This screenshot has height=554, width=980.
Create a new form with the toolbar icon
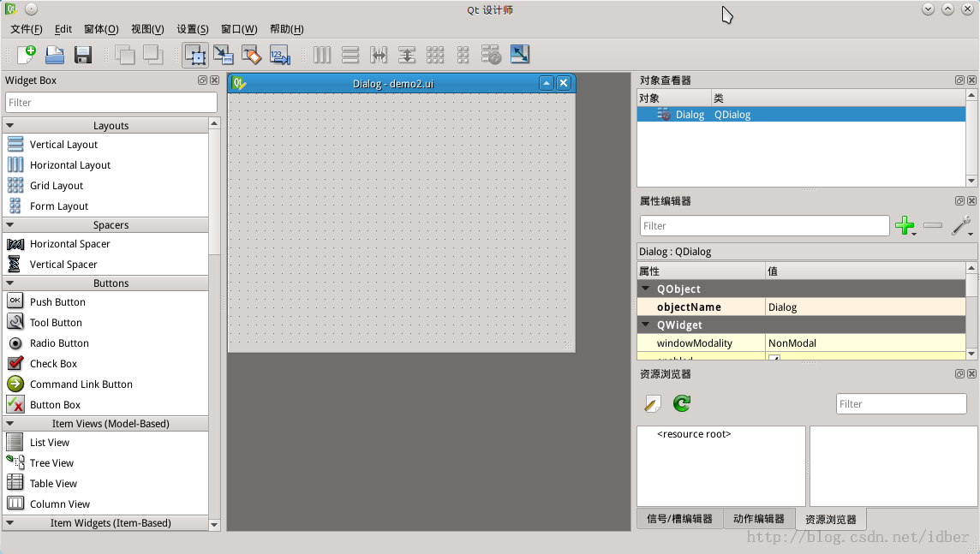[x=26, y=55]
